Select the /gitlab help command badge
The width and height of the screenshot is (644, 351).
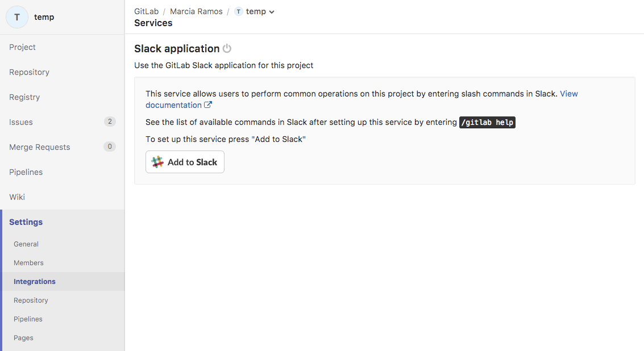coord(487,122)
